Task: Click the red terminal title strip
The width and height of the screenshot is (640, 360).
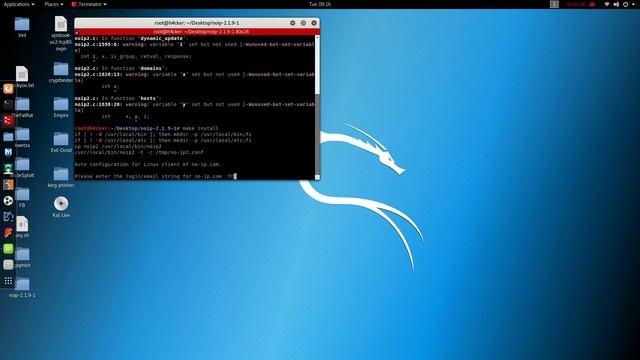Action: click(197, 31)
